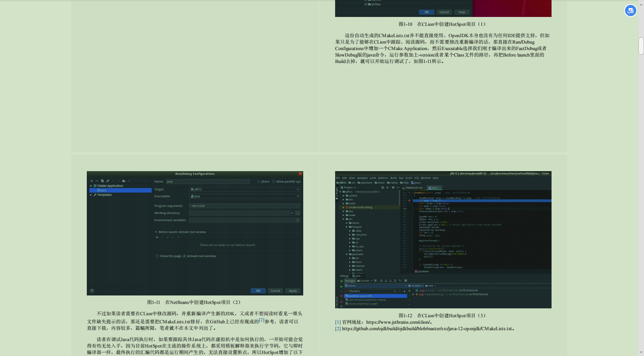
Task: Click Cancel in Run/Debug Configurations dialog
Action: point(275,291)
